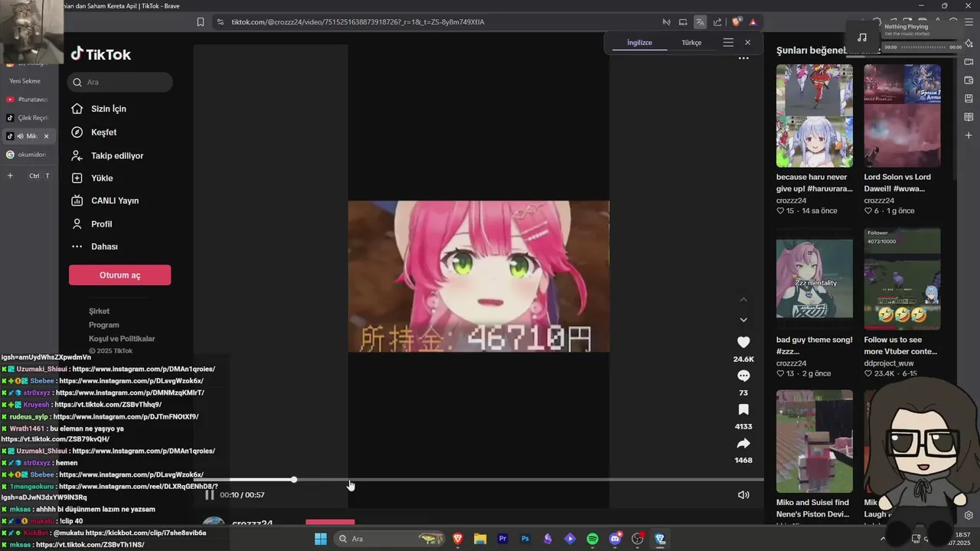Screen dimensions: 980x551
Task: Close the active Miko TikTok tab
Action: click(46, 136)
